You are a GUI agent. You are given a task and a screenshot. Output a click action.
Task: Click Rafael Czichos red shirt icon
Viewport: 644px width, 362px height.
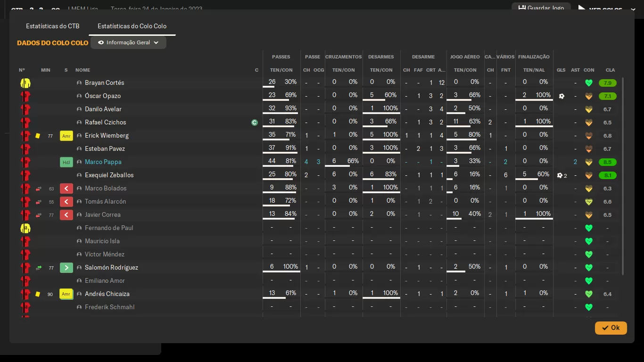25,123
